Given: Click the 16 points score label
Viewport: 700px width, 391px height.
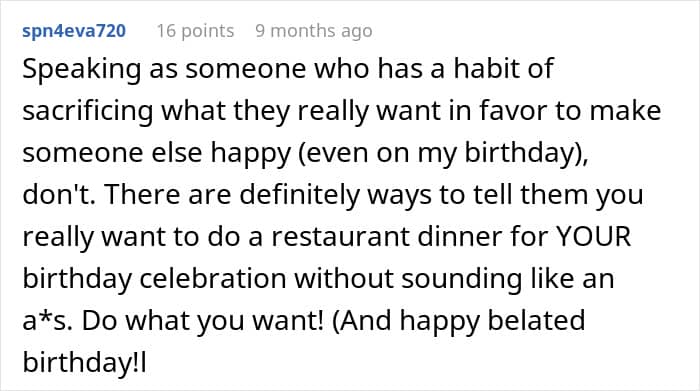Looking at the screenshot, I should click(x=195, y=31).
